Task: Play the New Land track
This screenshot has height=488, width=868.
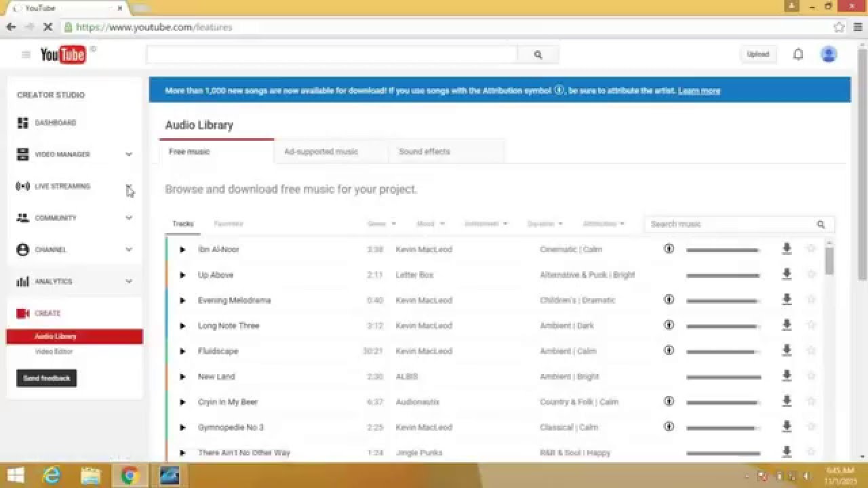Action: [x=182, y=377]
